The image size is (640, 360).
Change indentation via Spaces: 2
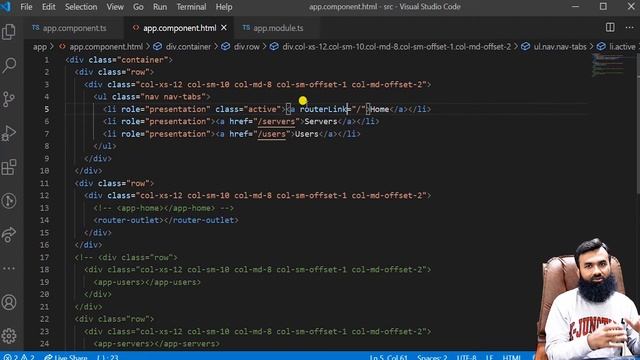tap(432, 357)
